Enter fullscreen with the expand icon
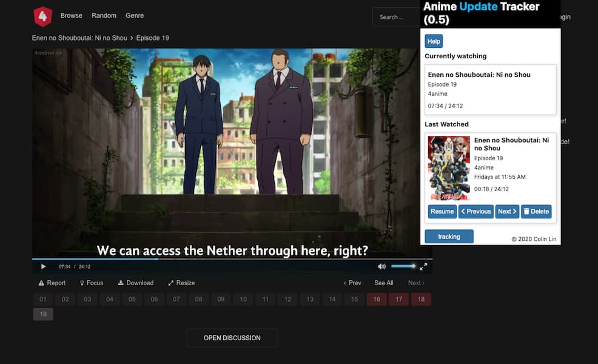The height and width of the screenshot is (364, 598). 423,267
